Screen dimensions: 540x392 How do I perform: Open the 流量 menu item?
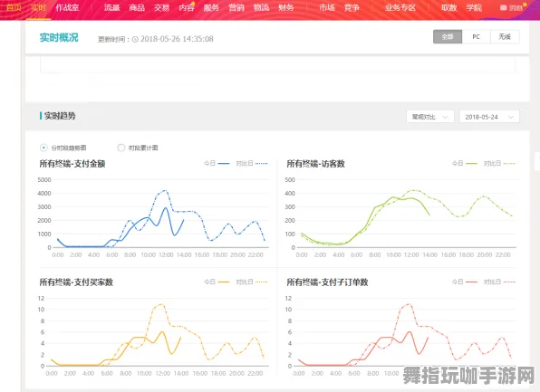(112, 7)
